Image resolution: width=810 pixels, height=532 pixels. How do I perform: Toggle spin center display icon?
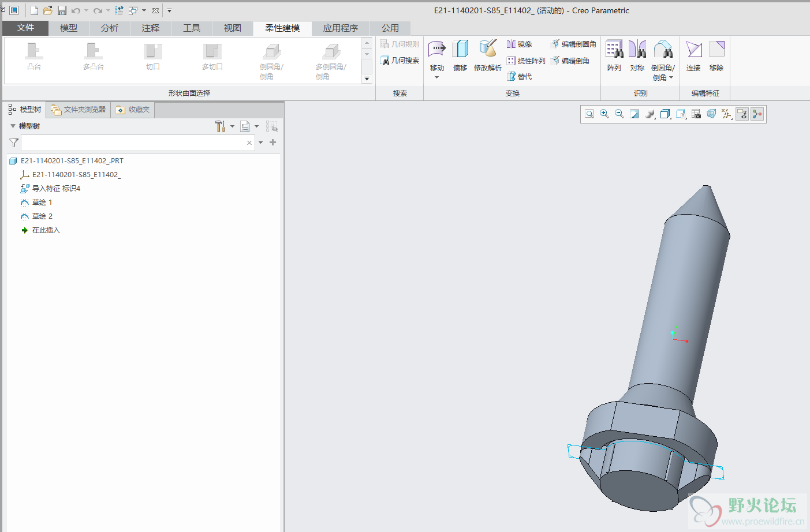[x=757, y=114]
